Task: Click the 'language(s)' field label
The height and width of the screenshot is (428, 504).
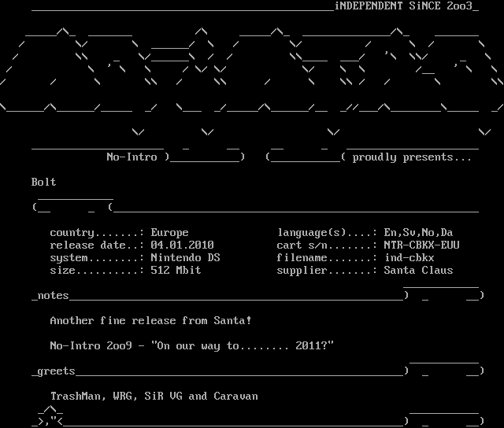Action: pos(312,233)
